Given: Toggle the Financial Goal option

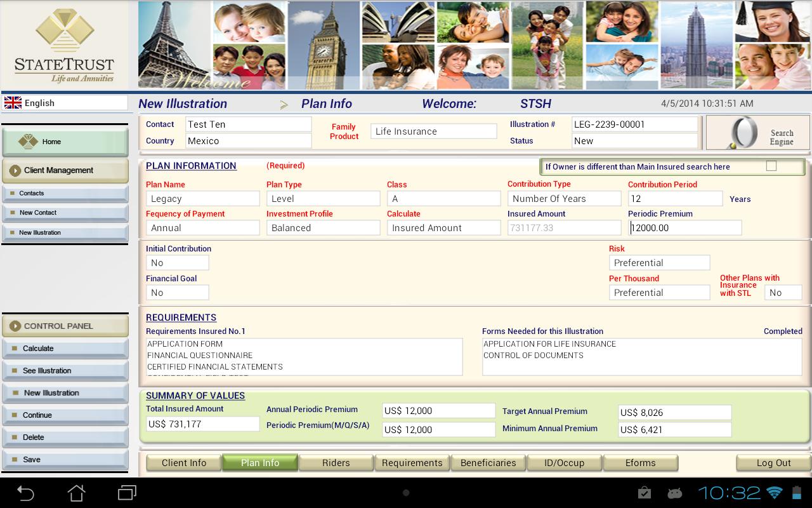Looking at the screenshot, I should [178, 292].
